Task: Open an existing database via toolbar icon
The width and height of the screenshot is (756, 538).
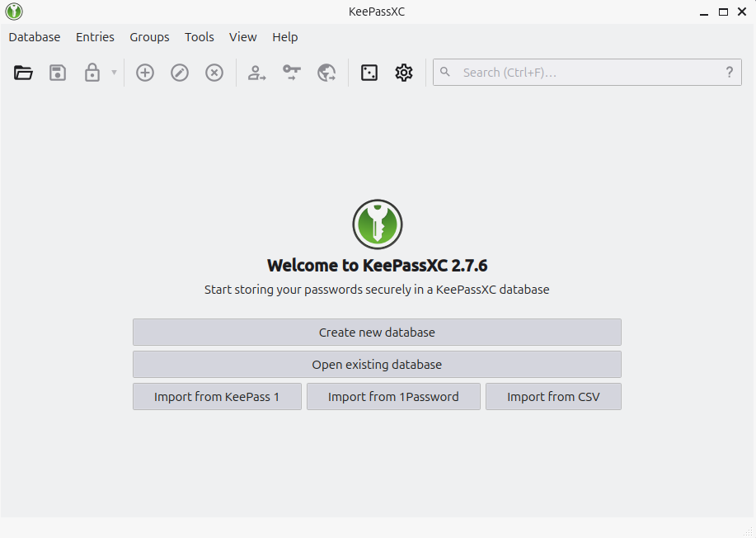Action: pos(22,73)
